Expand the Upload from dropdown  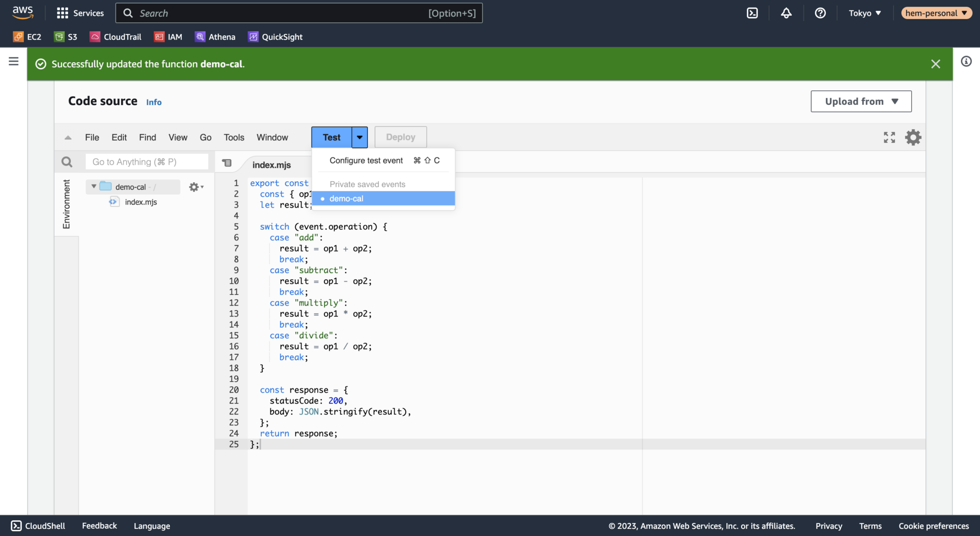tap(861, 101)
